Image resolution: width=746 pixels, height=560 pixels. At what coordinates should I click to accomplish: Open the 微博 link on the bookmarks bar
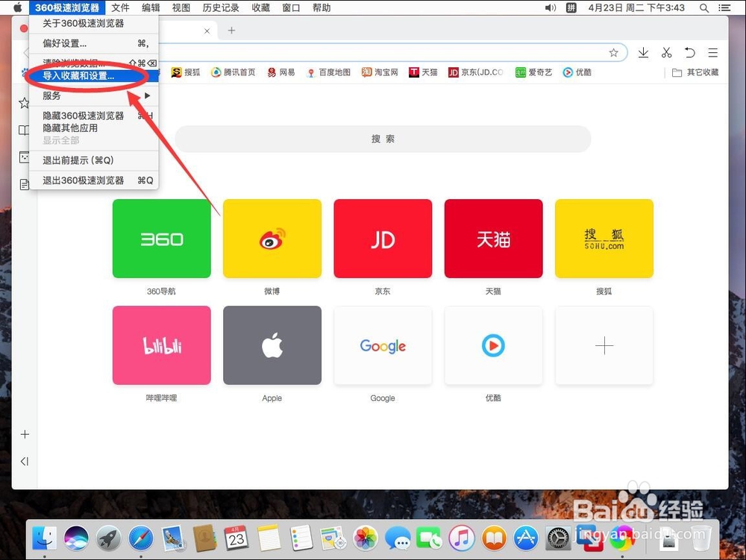coord(272,239)
